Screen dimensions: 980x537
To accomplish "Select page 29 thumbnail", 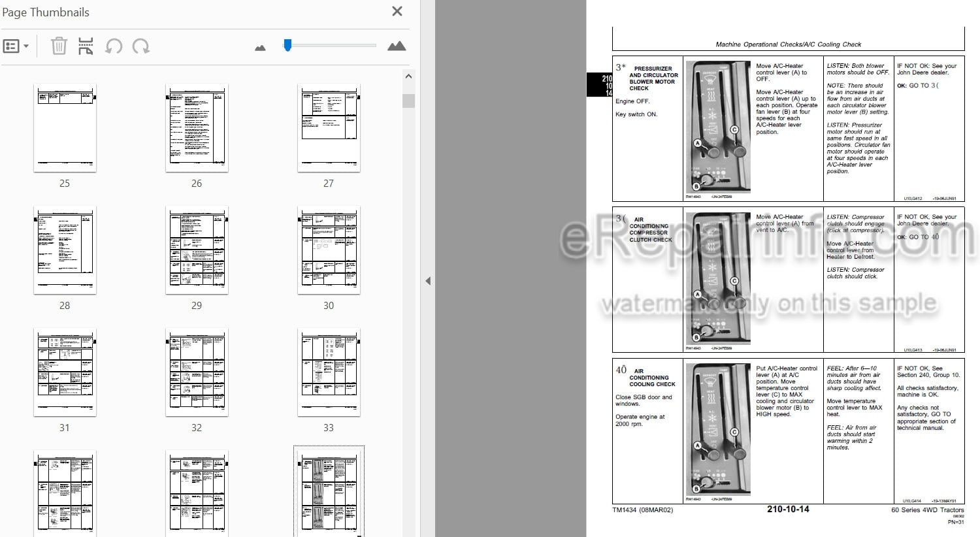I will [x=197, y=250].
